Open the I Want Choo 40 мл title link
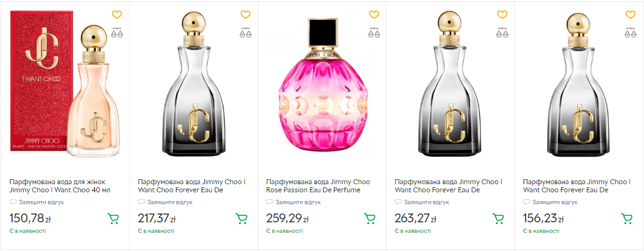 [60, 185]
